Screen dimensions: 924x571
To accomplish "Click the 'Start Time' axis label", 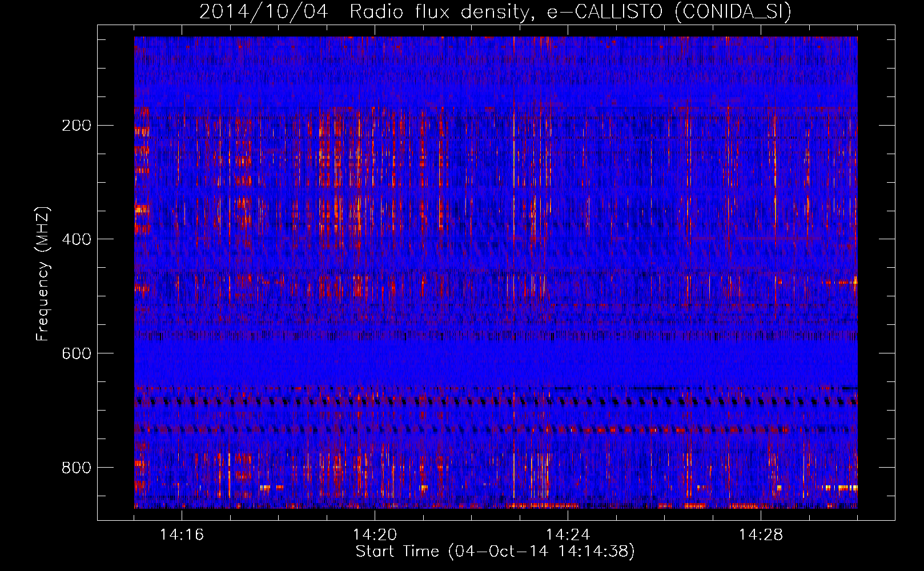I will (495, 552).
